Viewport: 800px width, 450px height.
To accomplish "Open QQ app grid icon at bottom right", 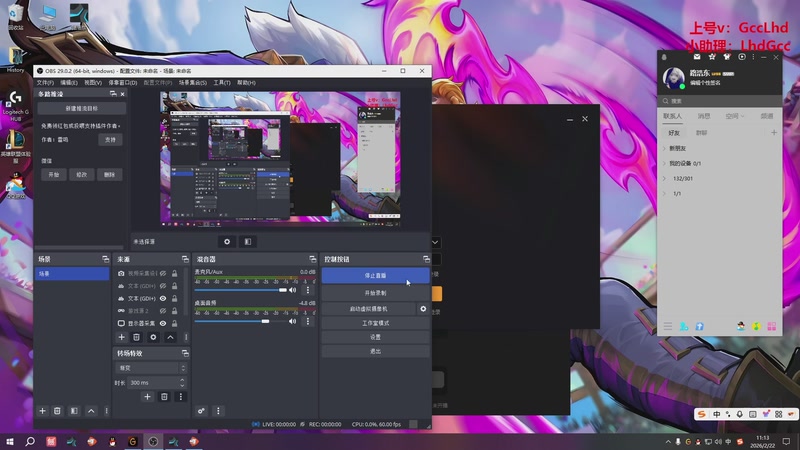I will (x=771, y=326).
